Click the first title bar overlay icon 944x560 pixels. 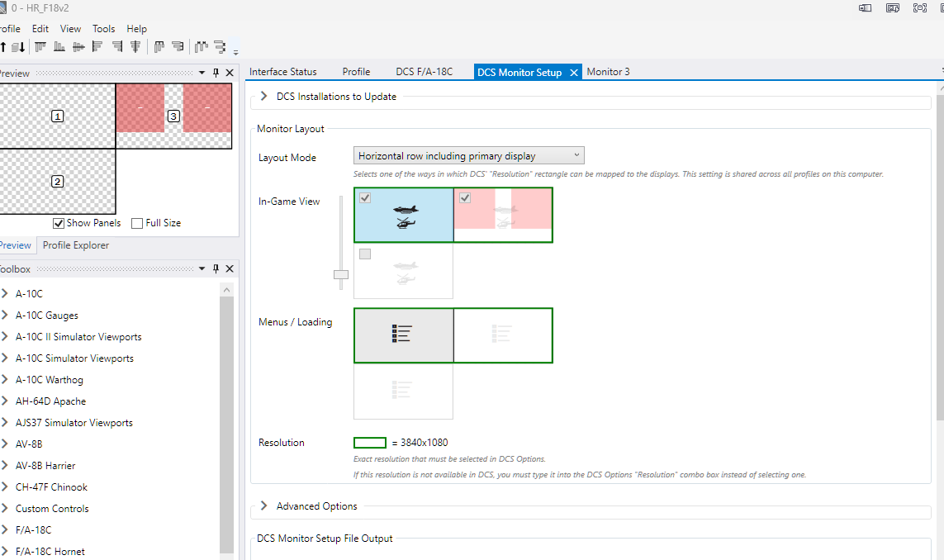coord(866,7)
